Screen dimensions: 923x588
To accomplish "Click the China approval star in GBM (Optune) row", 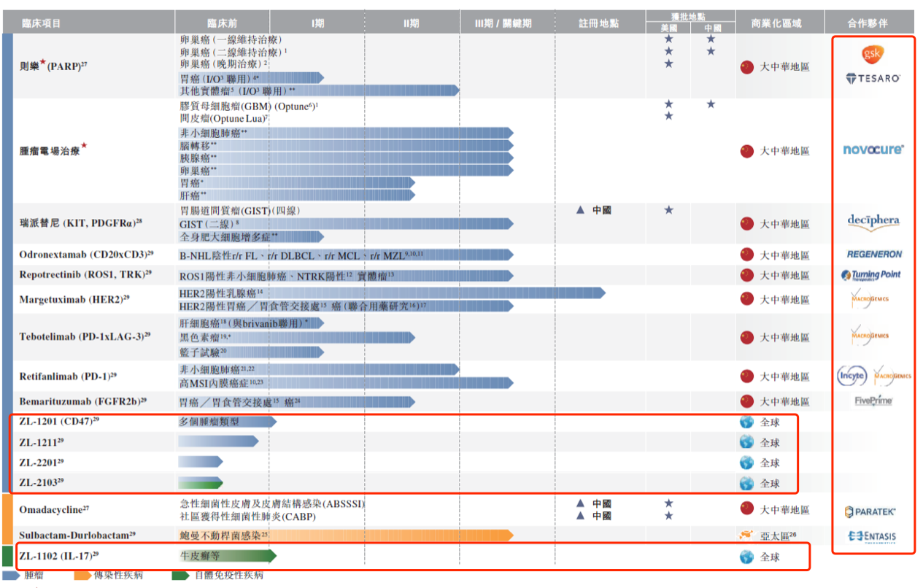I will click(711, 105).
